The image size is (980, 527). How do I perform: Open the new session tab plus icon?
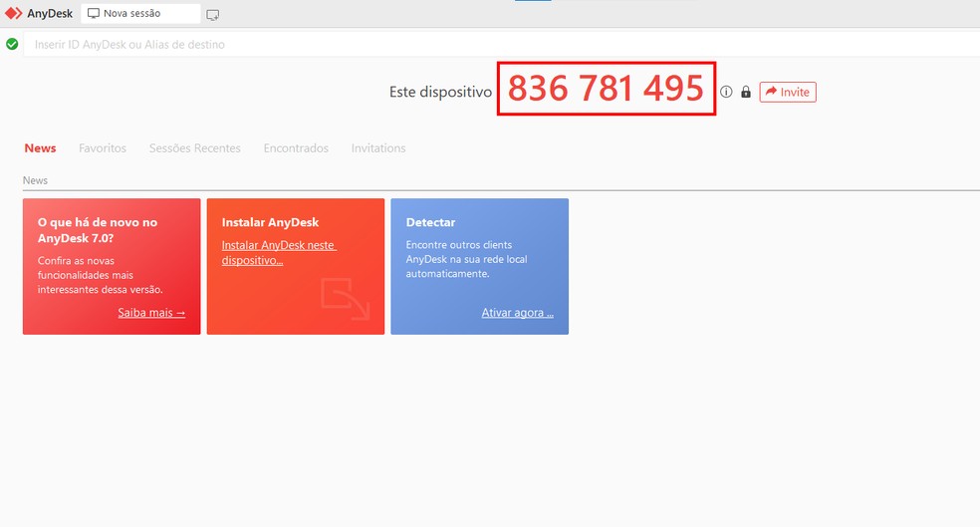pyautogui.click(x=212, y=14)
